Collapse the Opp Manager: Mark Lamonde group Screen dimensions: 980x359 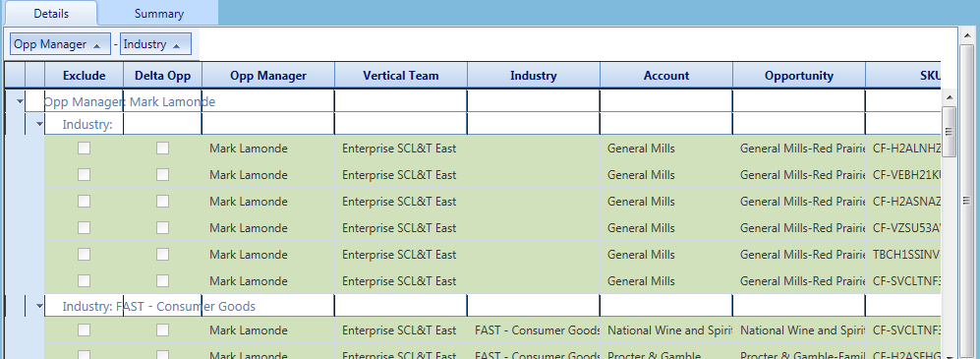coord(20,100)
